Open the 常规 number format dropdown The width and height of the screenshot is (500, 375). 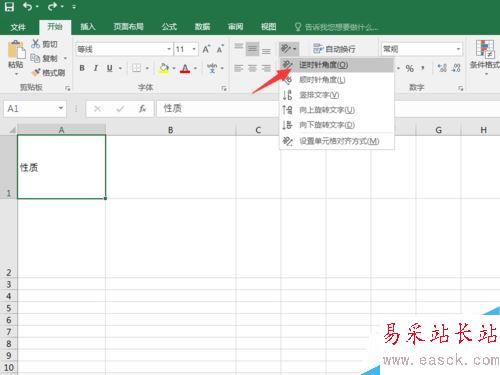pyautogui.click(x=458, y=49)
